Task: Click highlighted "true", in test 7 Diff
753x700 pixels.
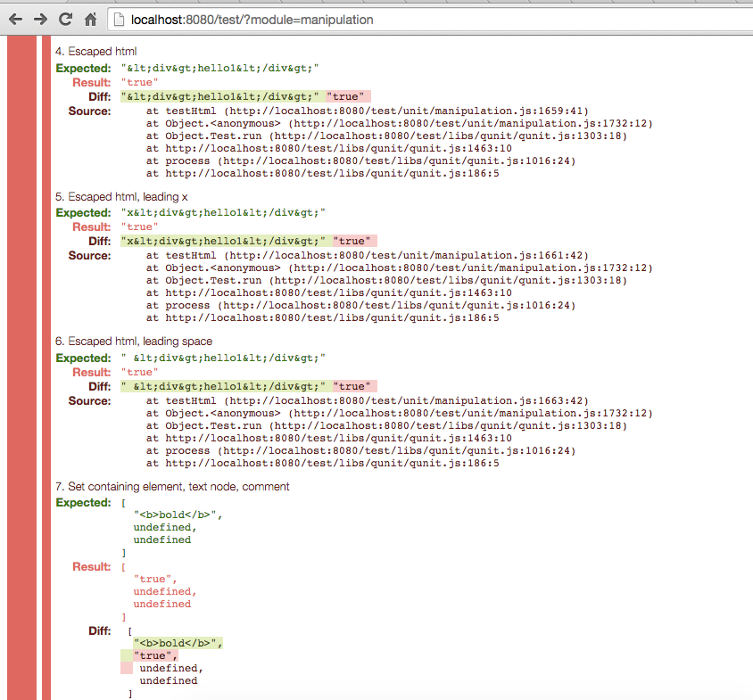Action: point(155,655)
